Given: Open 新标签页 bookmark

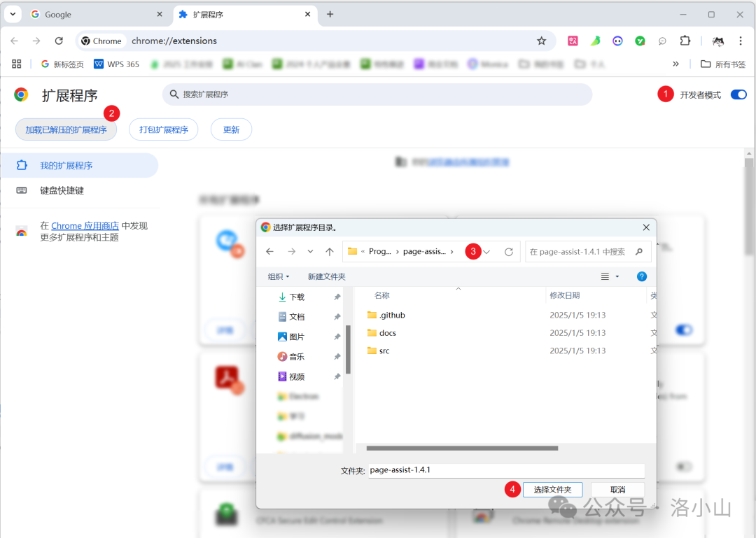Looking at the screenshot, I should [x=62, y=64].
